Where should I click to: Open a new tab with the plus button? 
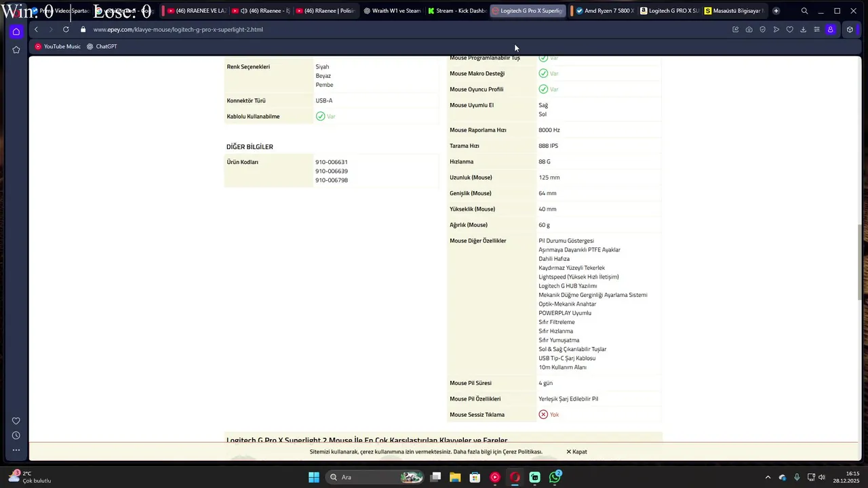776,11
